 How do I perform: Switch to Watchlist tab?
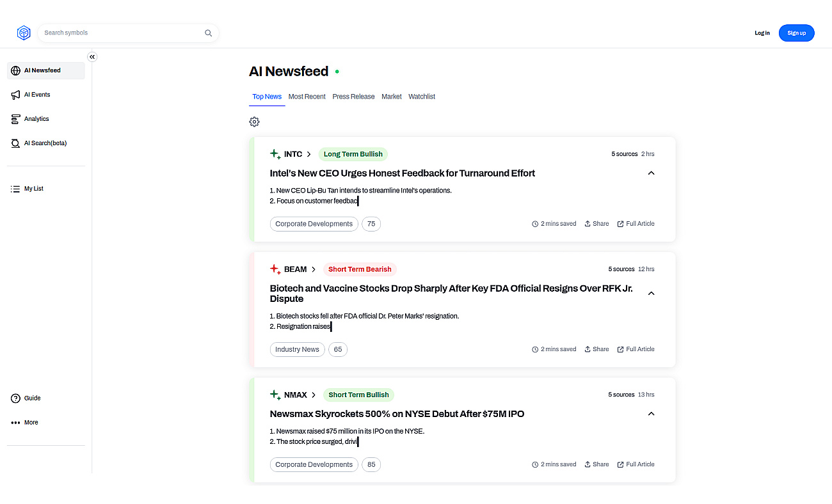click(x=422, y=97)
